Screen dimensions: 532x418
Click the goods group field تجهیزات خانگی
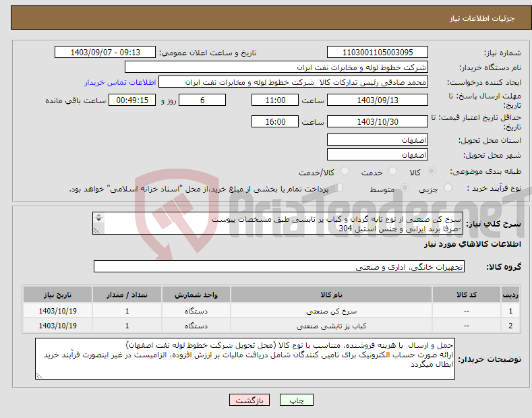(279, 267)
